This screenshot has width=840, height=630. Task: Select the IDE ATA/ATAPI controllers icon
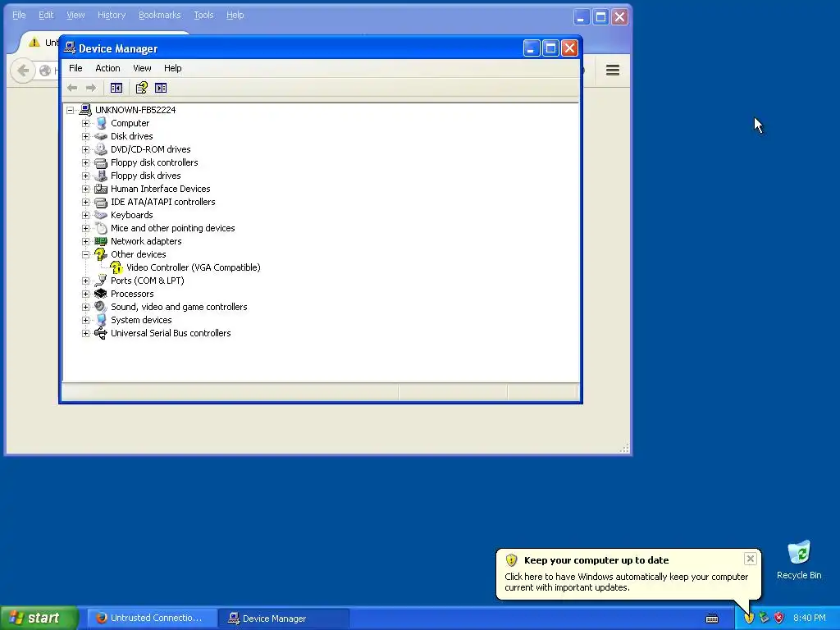point(101,202)
